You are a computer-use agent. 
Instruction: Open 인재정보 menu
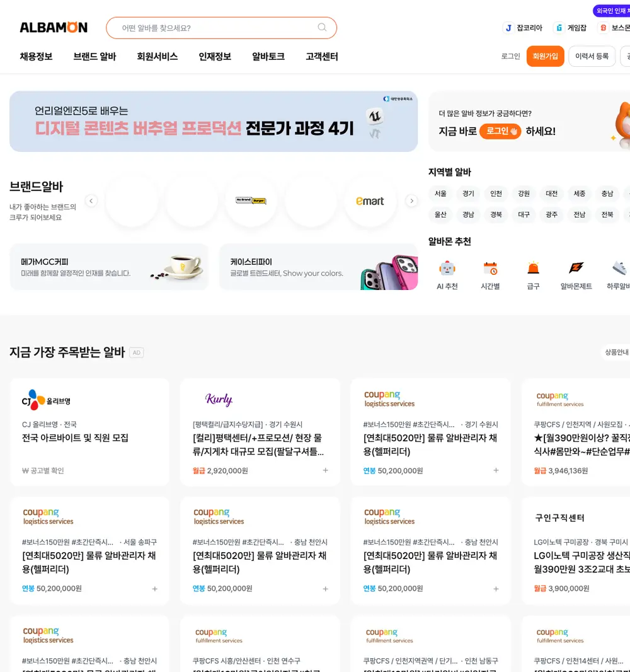[215, 57]
